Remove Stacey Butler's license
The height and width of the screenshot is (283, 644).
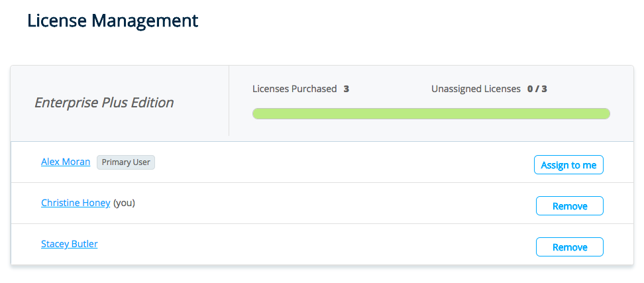tap(569, 247)
